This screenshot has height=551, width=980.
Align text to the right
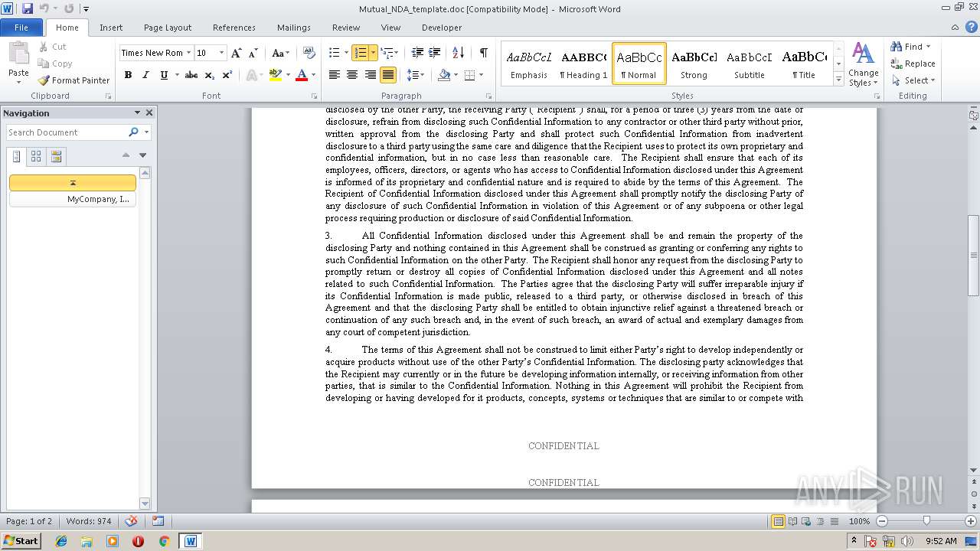(371, 75)
